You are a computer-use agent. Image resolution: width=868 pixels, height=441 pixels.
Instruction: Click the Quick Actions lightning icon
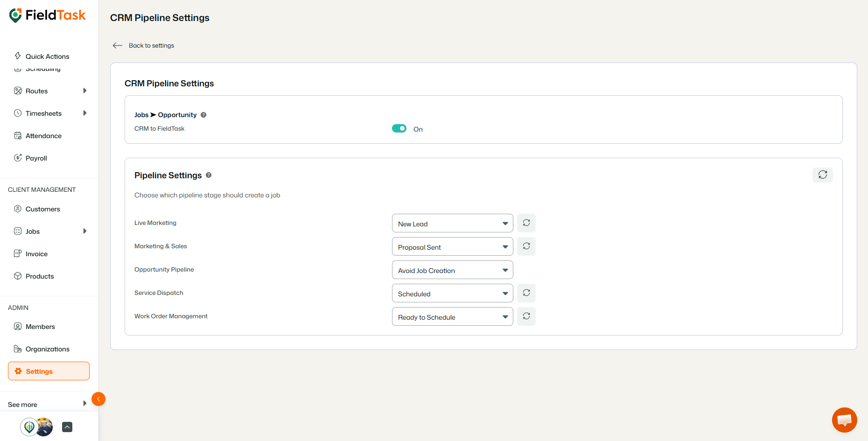pos(18,56)
